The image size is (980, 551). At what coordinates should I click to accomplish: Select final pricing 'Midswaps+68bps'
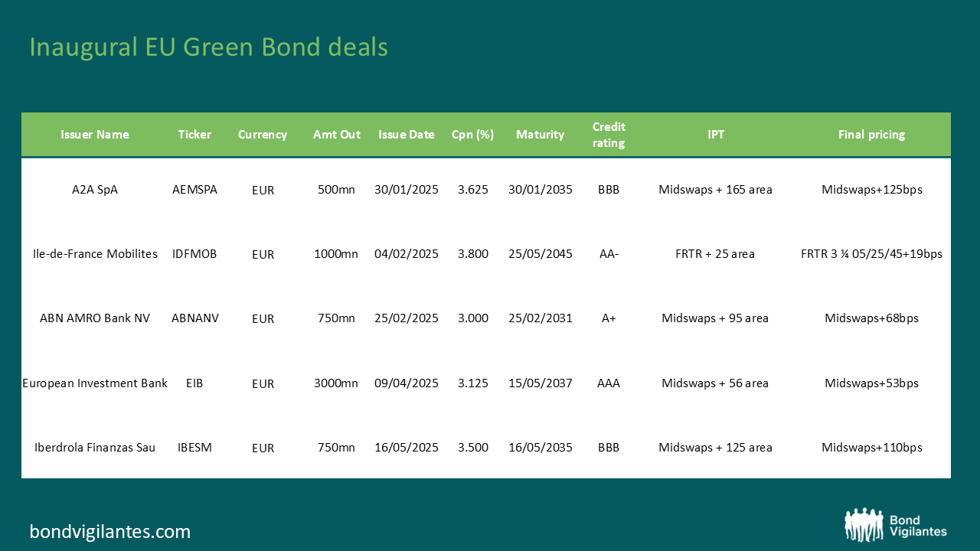click(x=872, y=318)
